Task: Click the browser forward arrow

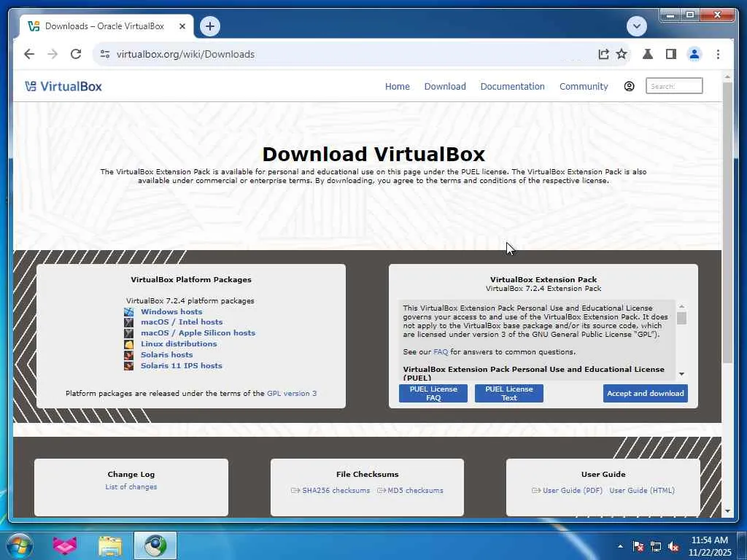Action: [53, 54]
